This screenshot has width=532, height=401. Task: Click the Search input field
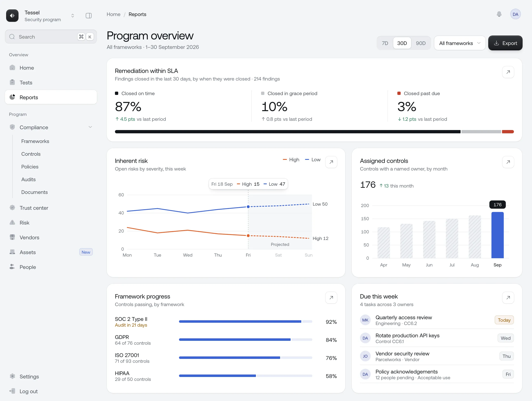51,37
